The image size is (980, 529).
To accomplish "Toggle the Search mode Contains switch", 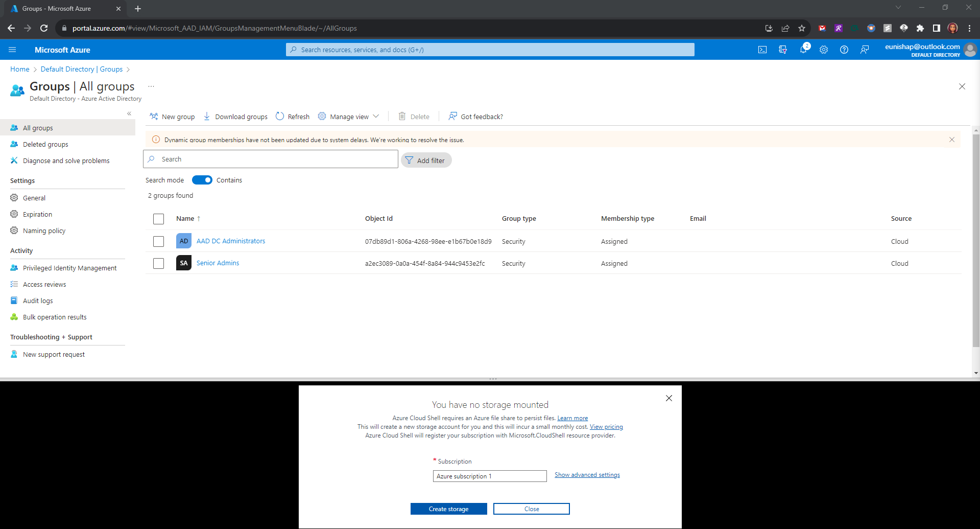I will [x=202, y=180].
